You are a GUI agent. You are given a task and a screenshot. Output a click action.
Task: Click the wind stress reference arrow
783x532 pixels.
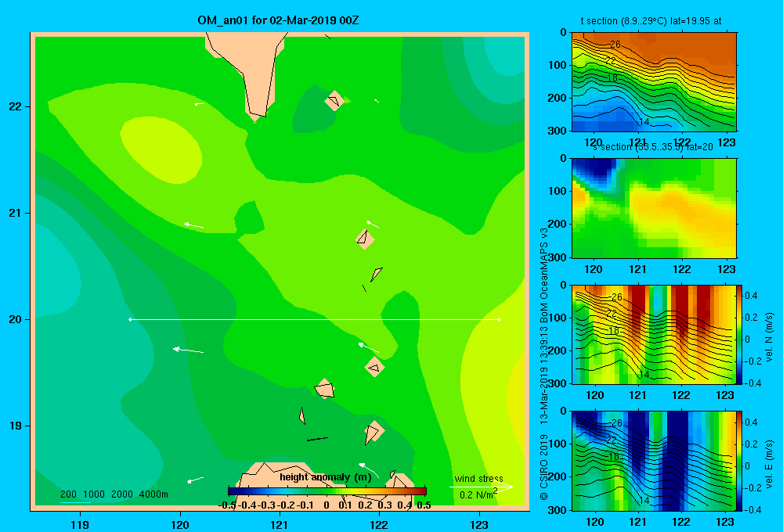pos(482,487)
